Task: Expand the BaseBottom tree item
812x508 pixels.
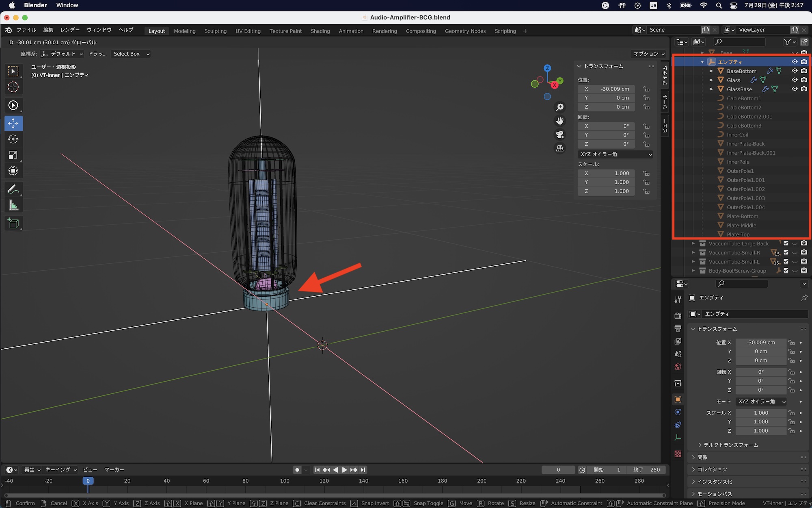Action: [711, 71]
